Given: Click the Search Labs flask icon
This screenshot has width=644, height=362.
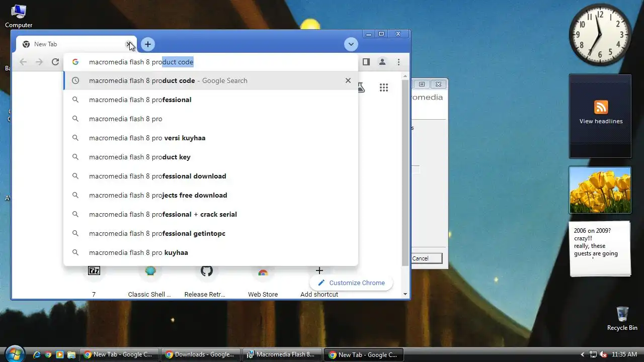Looking at the screenshot, I should (361, 87).
